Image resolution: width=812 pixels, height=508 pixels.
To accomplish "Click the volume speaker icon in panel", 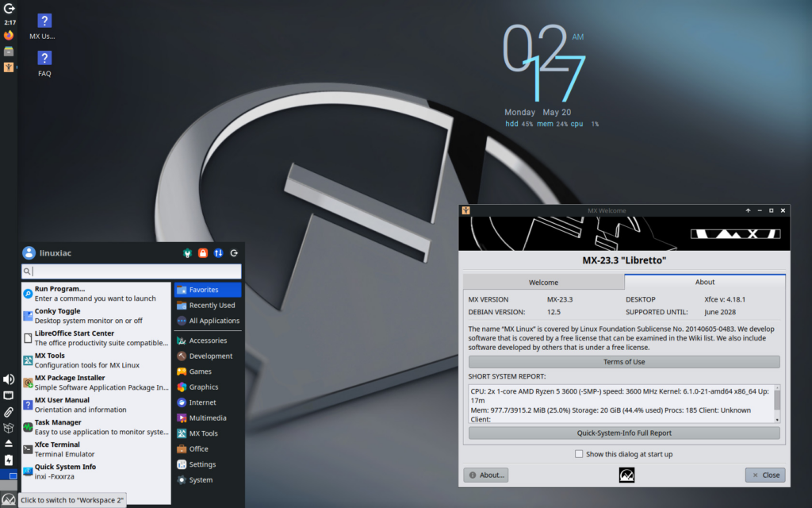I will click(9, 379).
